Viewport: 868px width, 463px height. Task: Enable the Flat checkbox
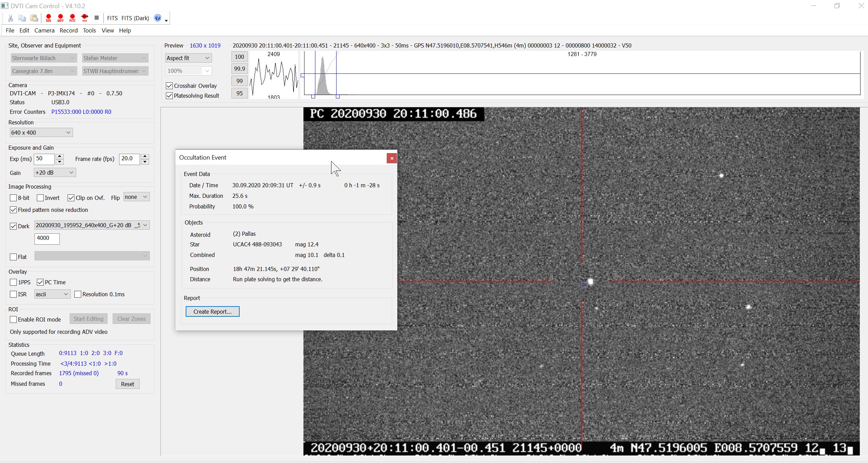pos(13,257)
